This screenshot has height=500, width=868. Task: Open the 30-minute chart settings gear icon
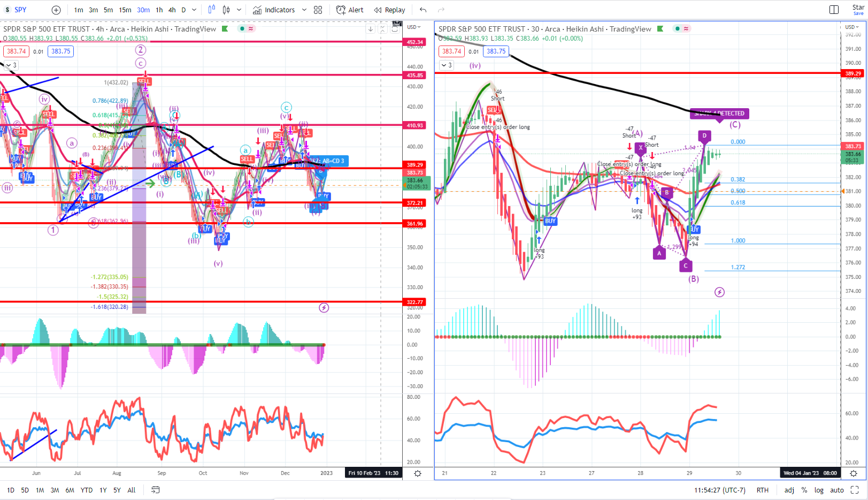pyautogui.click(x=854, y=473)
